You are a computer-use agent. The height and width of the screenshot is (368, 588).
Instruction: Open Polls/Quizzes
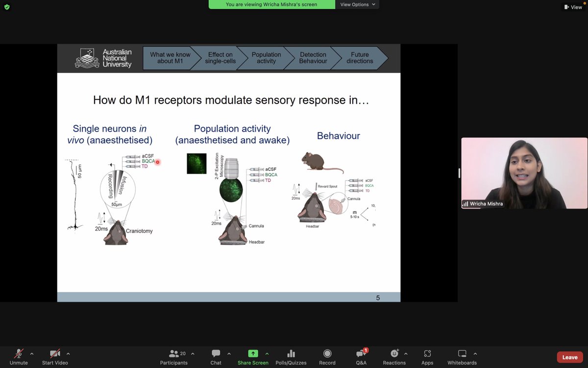[291, 357]
